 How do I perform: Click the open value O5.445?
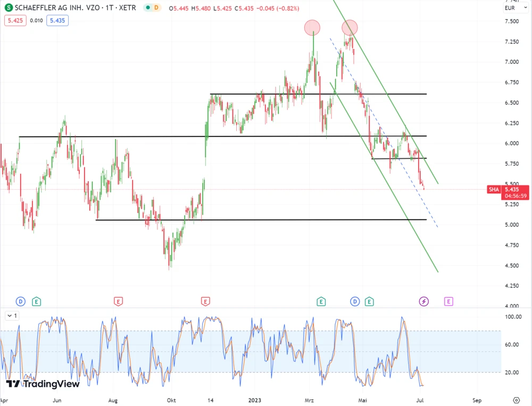coord(178,8)
